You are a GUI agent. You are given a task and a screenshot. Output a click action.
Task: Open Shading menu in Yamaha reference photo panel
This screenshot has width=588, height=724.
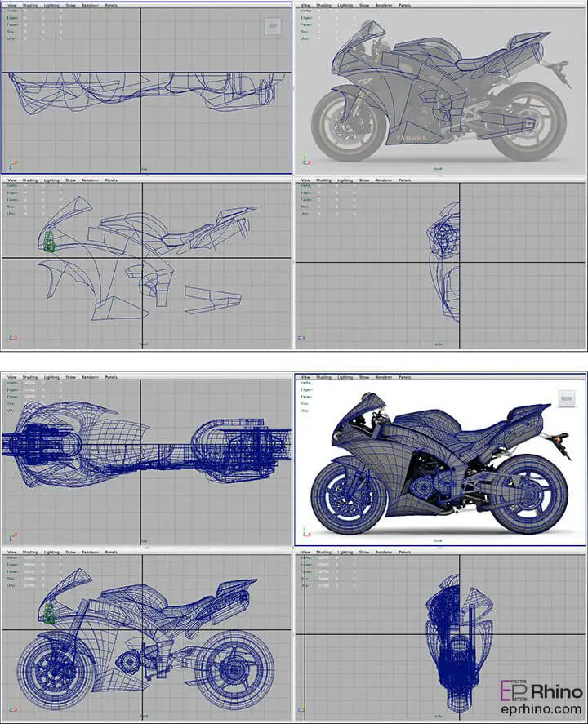coord(323,5)
